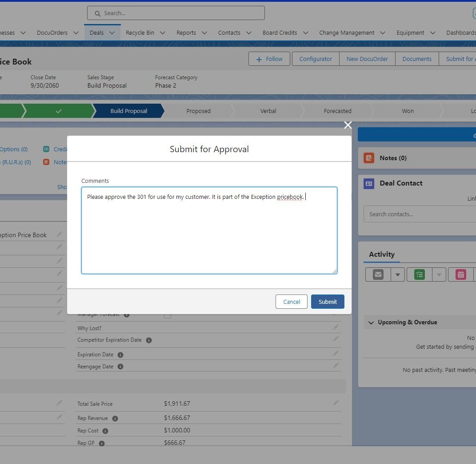Show info for Rep GP
Viewport: 476px width, 464px height.
(x=102, y=444)
